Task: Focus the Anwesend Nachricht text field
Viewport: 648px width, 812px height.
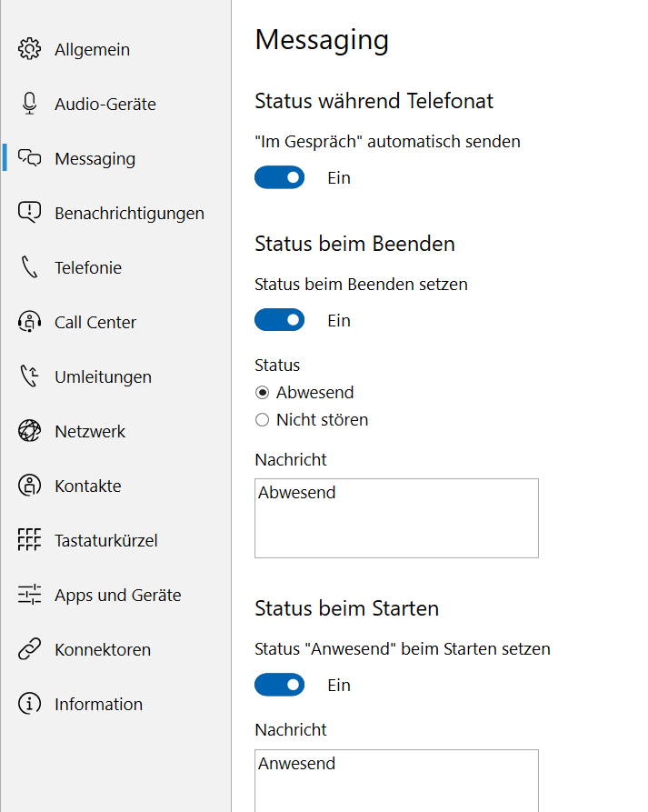Action: point(396,781)
